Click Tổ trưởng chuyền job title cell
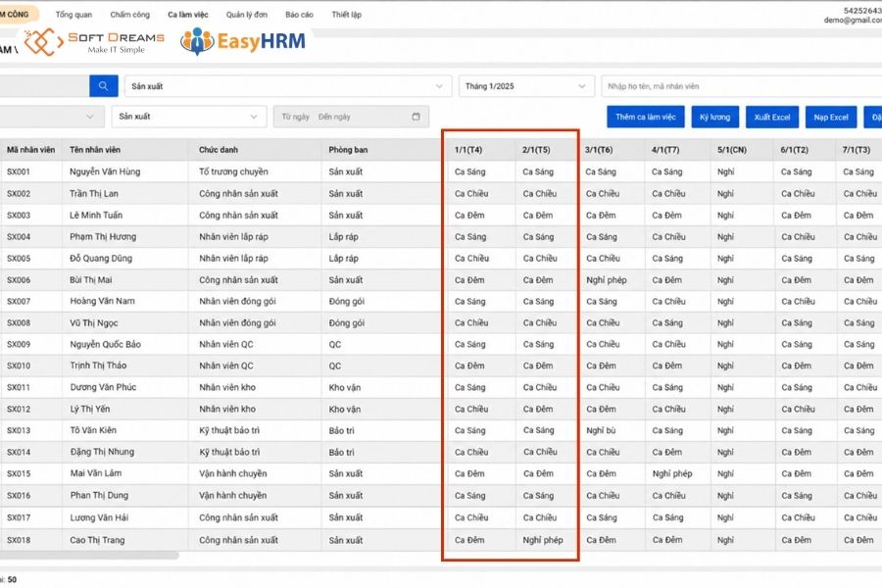The width and height of the screenshot is (882, 588). click(x=233, y=171)
